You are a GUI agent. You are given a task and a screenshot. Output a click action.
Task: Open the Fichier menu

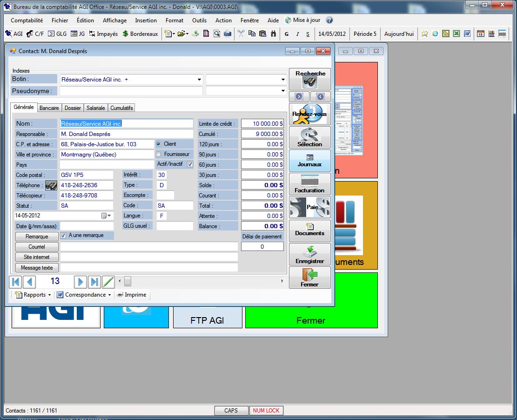click(x=60, y=20)
